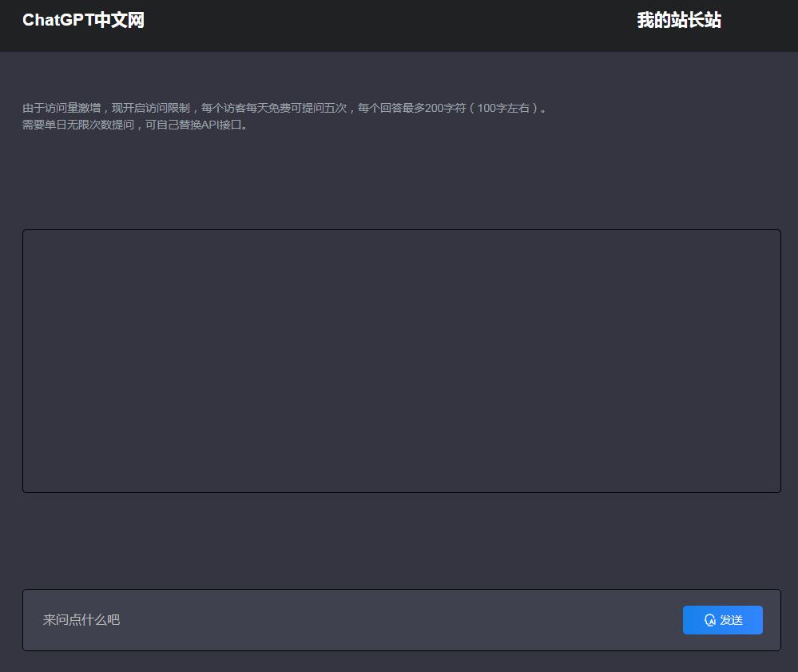The image size is (798, 672).
Task: Select the placeholder text in the message box
Action: 80,620
